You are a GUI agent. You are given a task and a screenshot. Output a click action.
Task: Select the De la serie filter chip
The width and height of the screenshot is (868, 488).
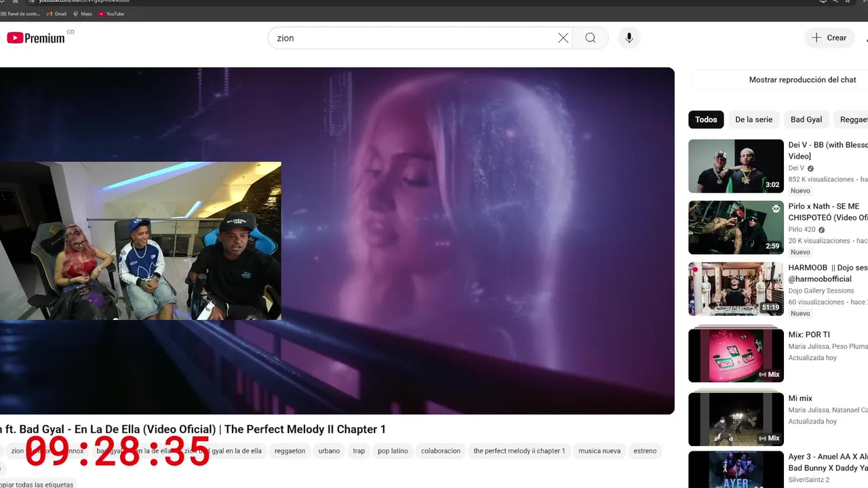753,119
